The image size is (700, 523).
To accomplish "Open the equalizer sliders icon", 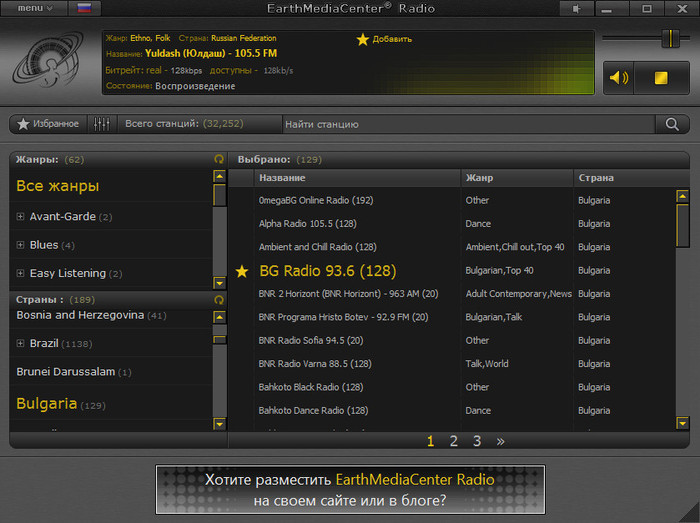I will [102, 124].
